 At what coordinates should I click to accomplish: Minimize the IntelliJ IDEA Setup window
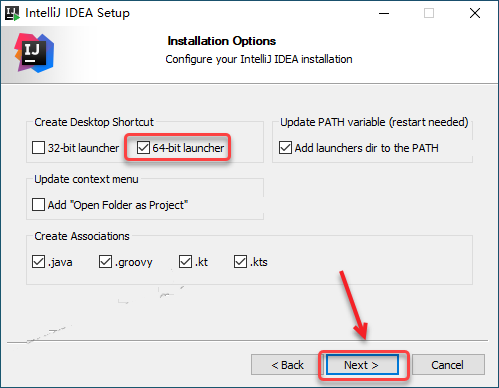[x=384, y=13]
